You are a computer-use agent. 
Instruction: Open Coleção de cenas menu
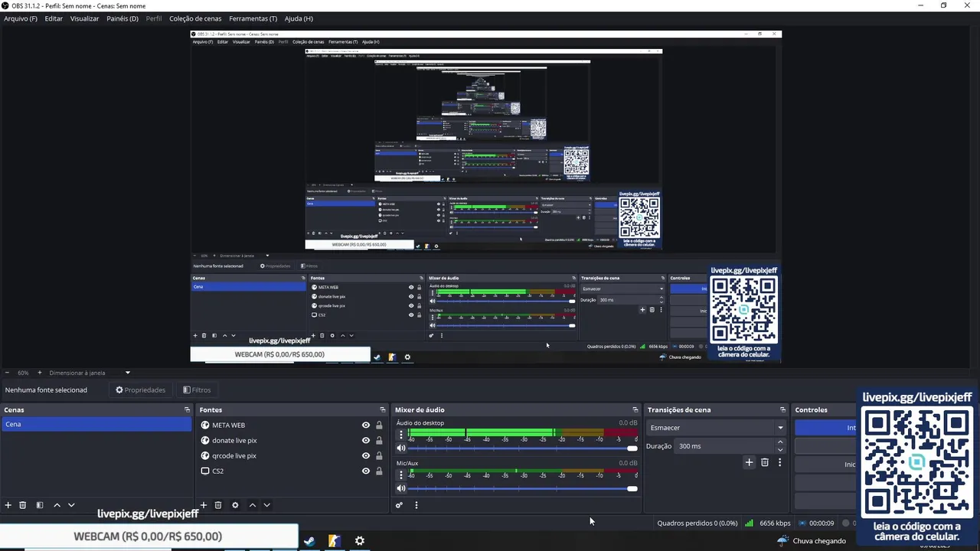coord(195,18)
